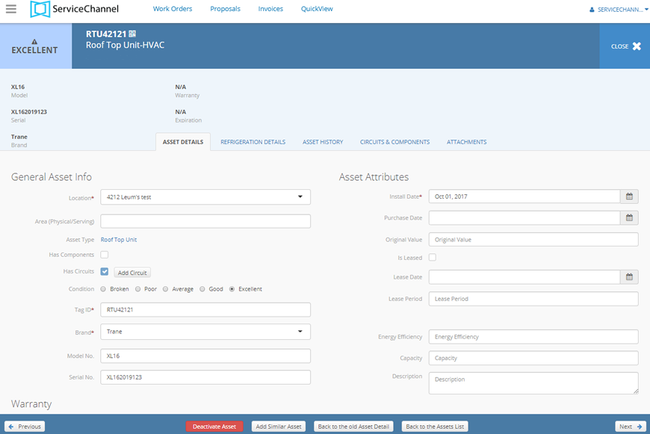Click the Asset Attributes heading
650x434 pixels.
[x=374, y=177]
